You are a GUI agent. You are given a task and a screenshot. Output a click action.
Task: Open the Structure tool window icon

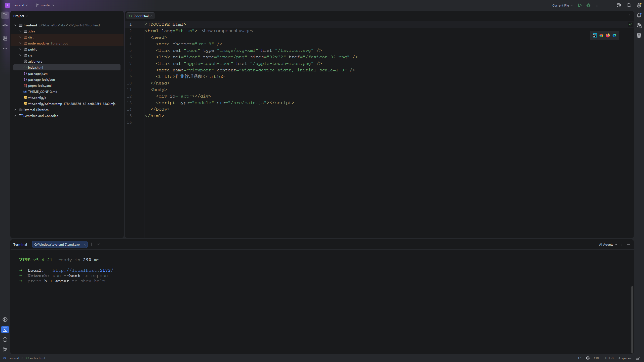(5, 38)
